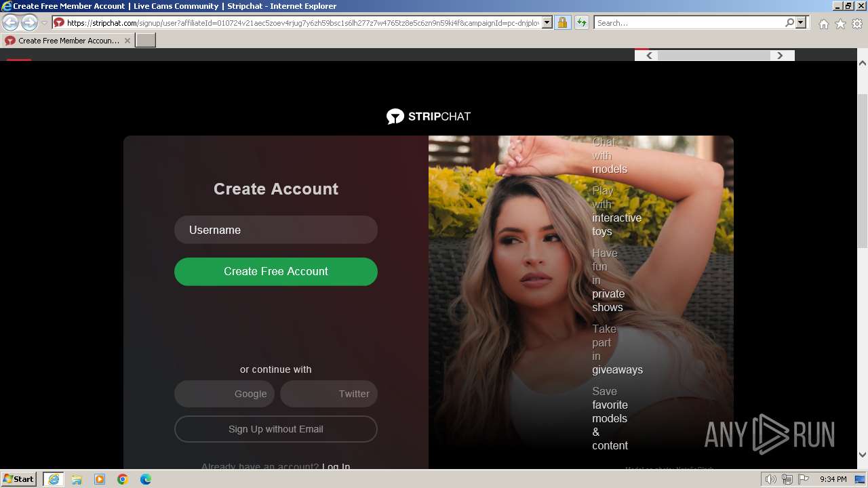The image size is (868, 488).
Task: Click the 'Take part in giveaways' text
Action: pos(617,349)
